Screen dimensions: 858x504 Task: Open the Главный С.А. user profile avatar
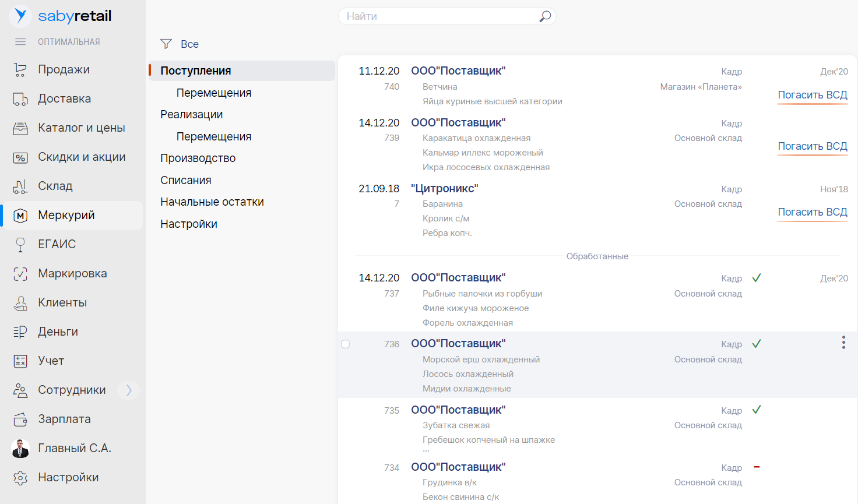[x=20, y=449]
